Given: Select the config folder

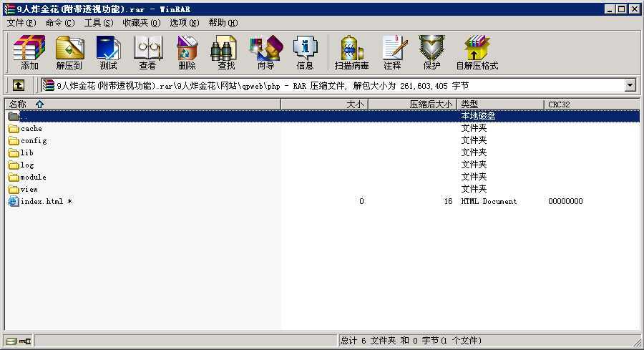Looking at the screenshot, I should (33, 141).
